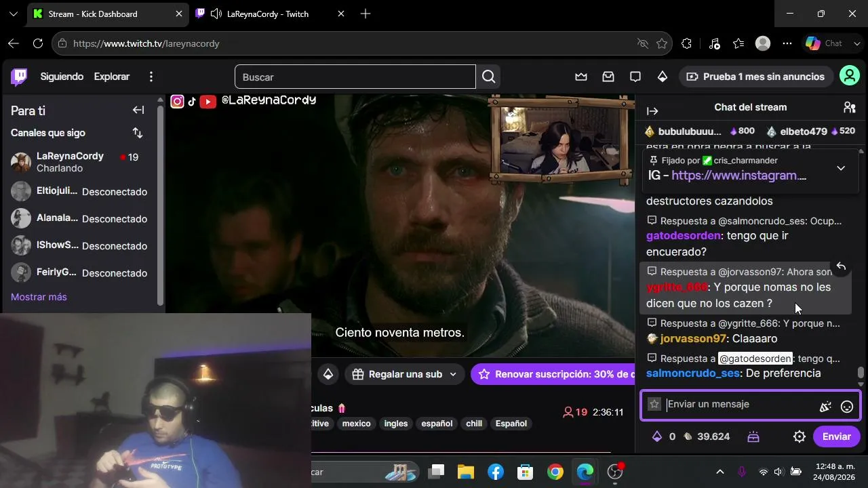Open the Twitch user avatar menu

click(850, 76)
